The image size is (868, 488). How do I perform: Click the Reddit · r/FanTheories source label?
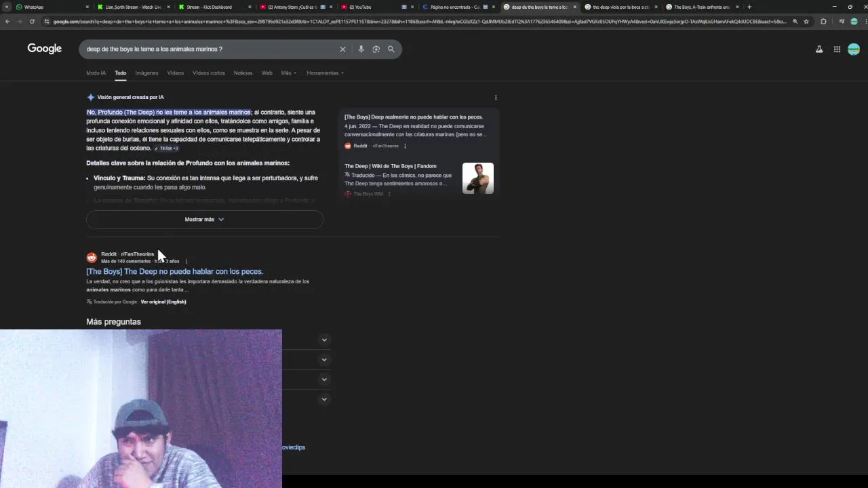point(127,254)
